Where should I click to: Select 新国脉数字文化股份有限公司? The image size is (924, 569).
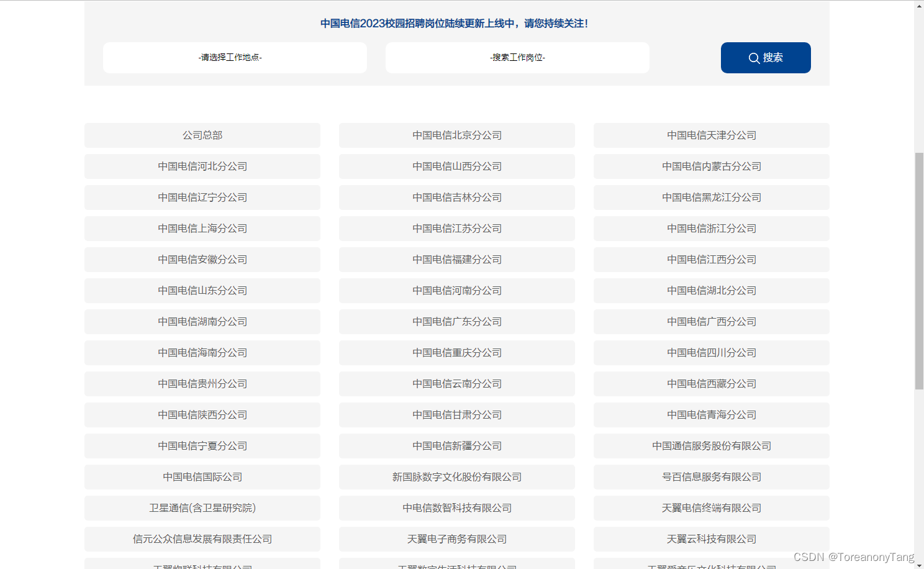[x=457, y=477]
